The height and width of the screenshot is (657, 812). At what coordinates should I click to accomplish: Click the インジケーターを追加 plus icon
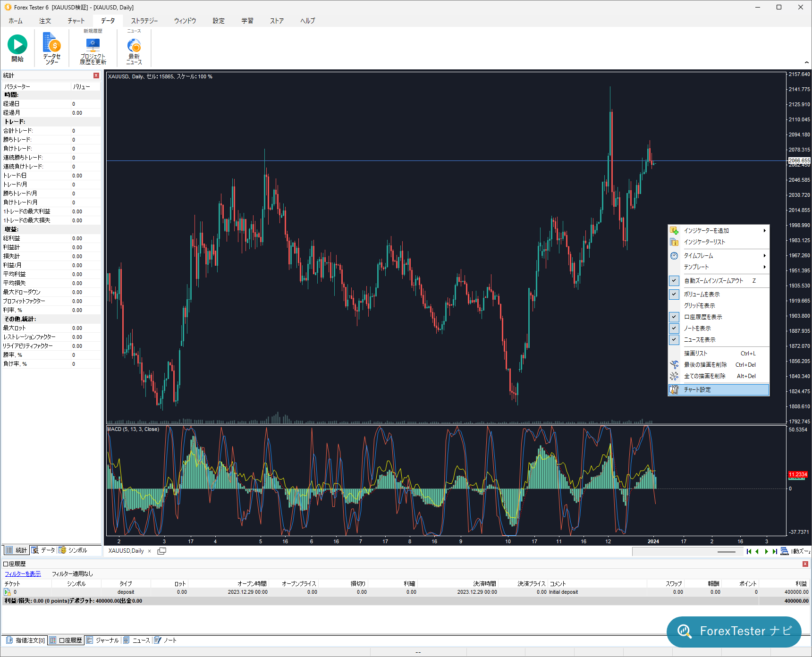click(x=674, y=231)
